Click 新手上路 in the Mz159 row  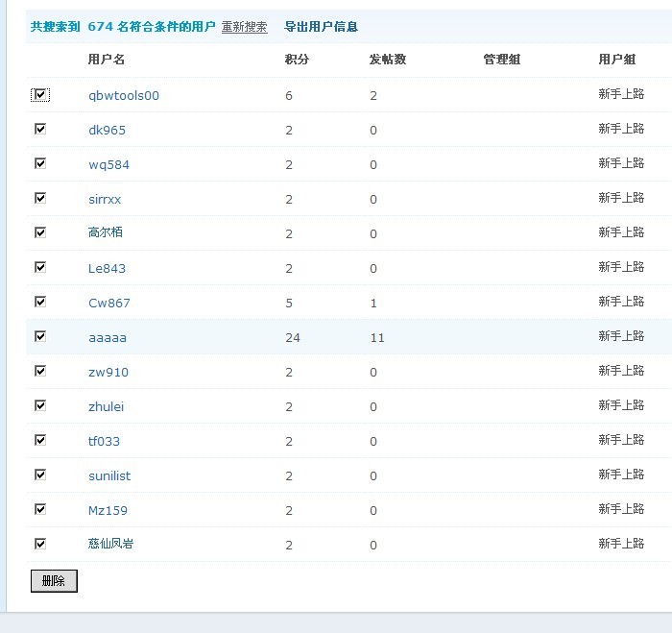click(x=621, y=509)
